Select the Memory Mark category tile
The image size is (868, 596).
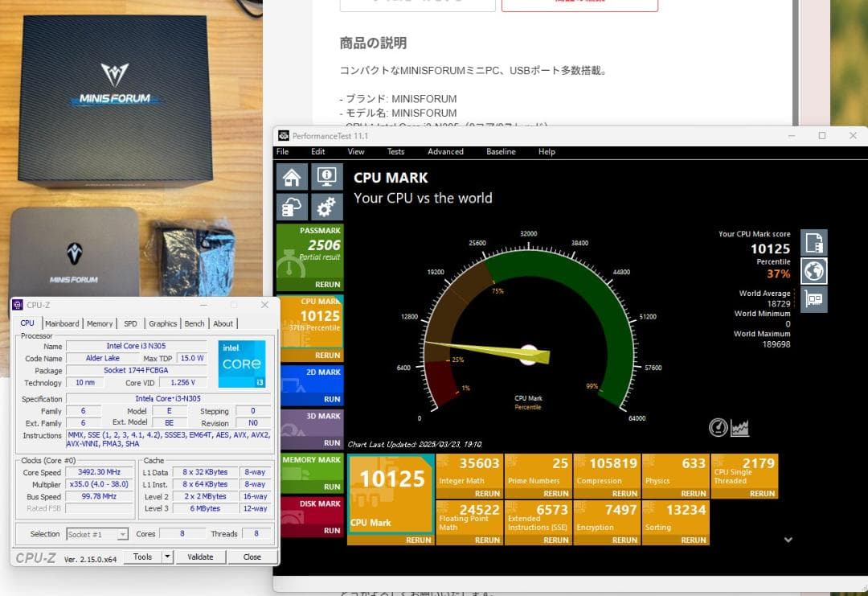click(311, 470)
